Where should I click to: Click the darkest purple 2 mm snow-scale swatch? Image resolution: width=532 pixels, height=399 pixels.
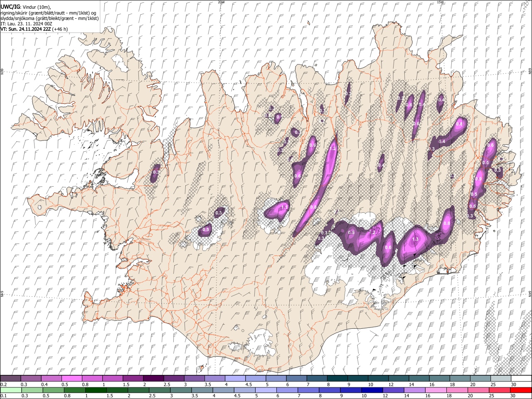click(x=153, y=379)
